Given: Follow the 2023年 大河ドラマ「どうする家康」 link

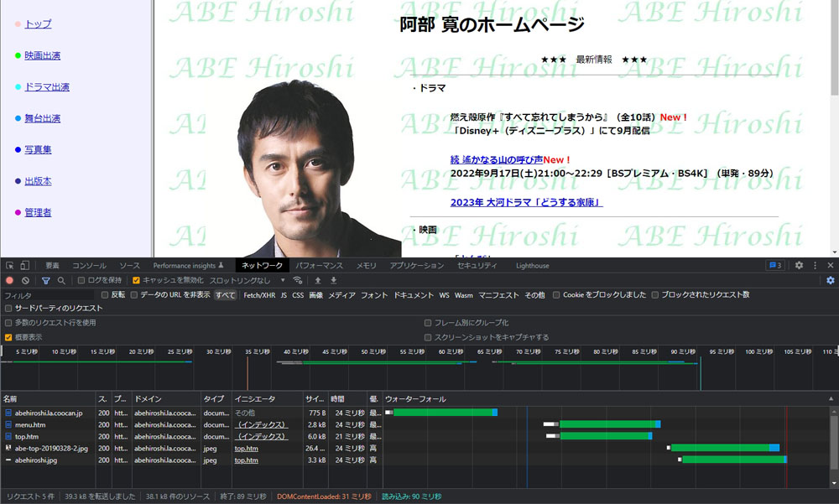Looking at the screenshot, I should coord(527,202).
